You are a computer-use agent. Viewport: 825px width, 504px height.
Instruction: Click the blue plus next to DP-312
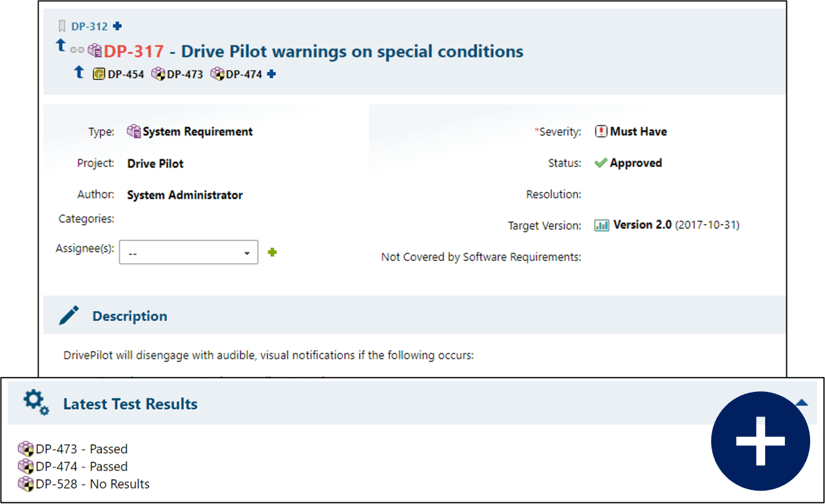point(117,26)
